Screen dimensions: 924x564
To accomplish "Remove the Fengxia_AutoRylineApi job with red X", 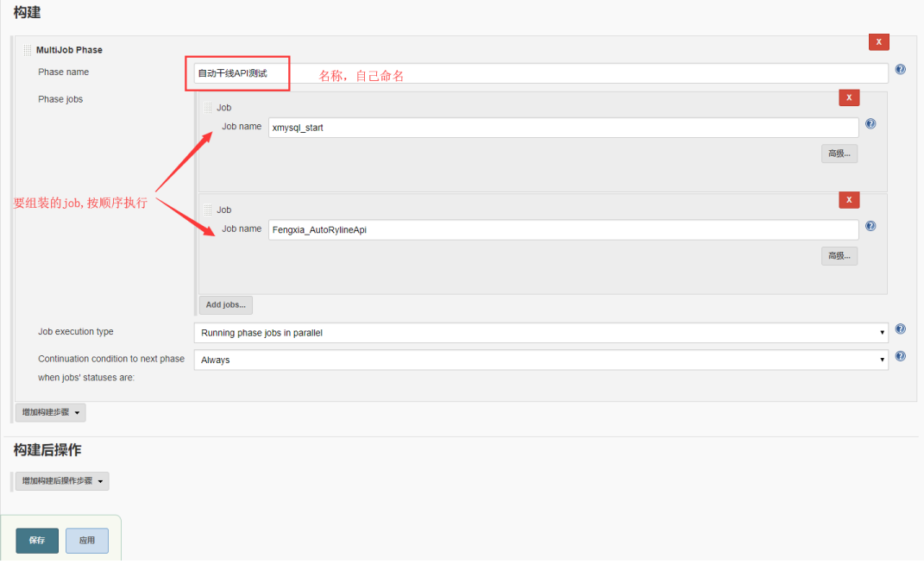I will click(x=849, y=200).
